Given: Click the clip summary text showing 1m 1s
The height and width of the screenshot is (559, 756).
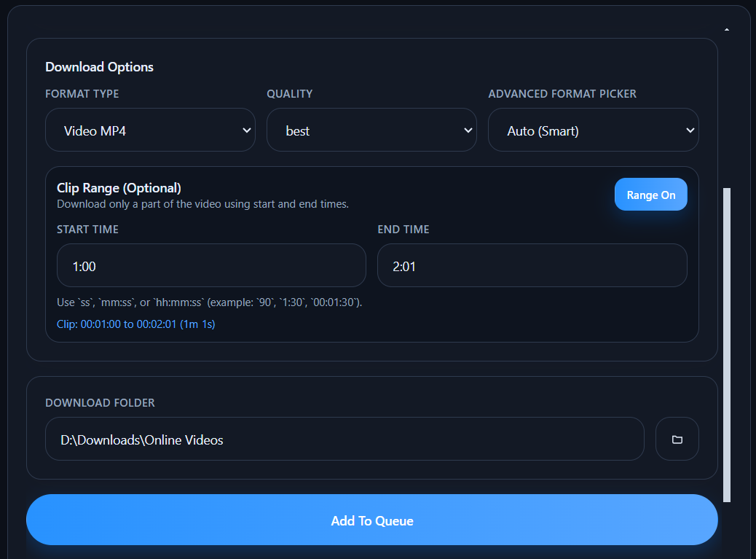Looking at the screenshot, I should coord(135,324).
